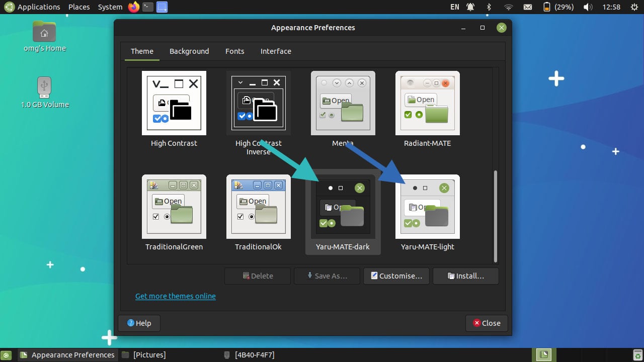Open the Applications menu
This screenshot has height=362, width=644.
pos(39,7)
